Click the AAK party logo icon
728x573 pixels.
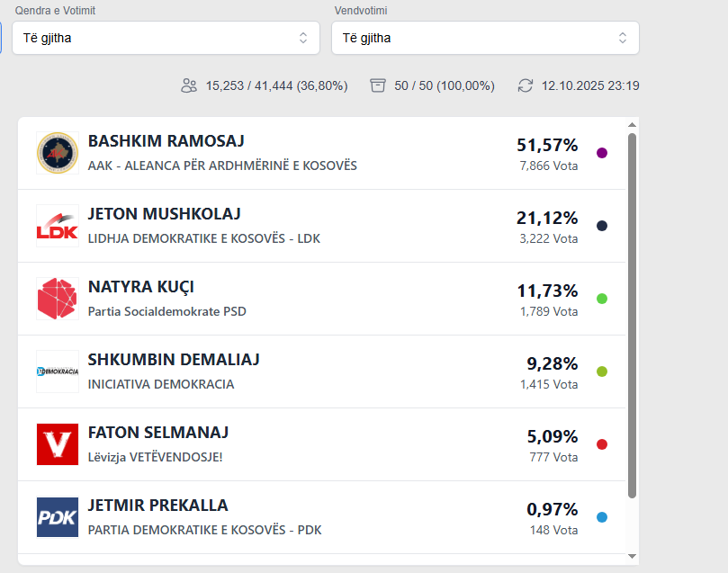[x=58, y=153]
